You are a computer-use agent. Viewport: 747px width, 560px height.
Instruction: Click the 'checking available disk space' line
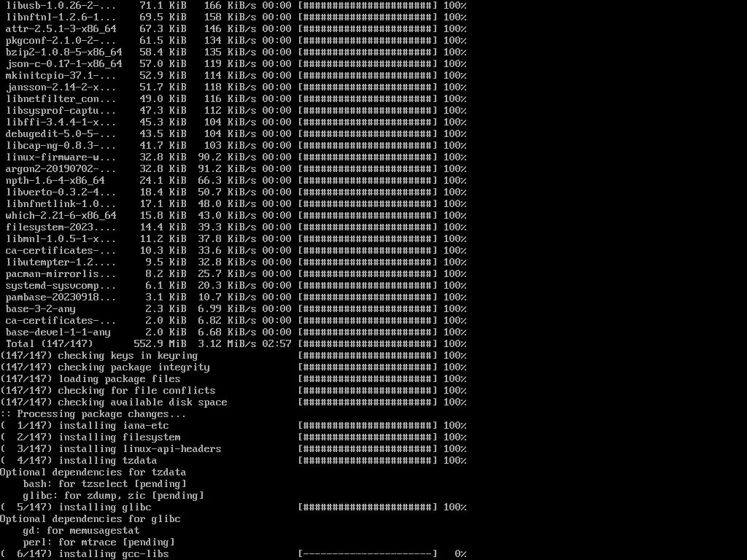point(233,402)
